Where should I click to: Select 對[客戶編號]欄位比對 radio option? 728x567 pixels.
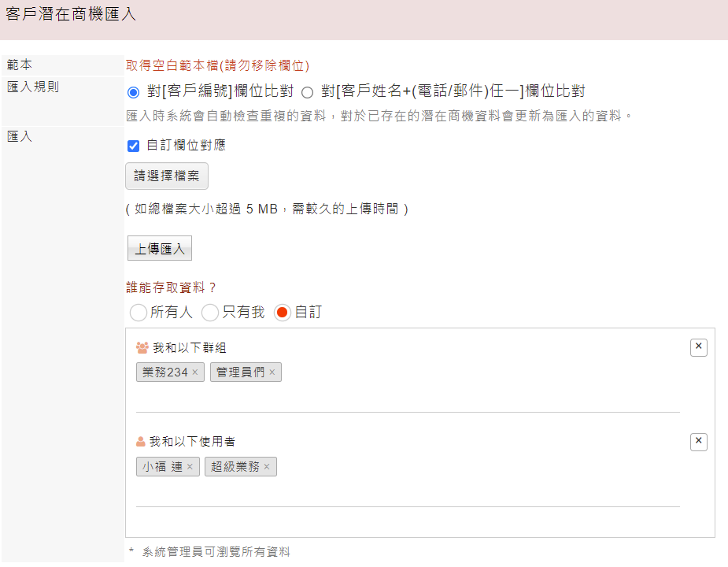[x=133, y=92]
